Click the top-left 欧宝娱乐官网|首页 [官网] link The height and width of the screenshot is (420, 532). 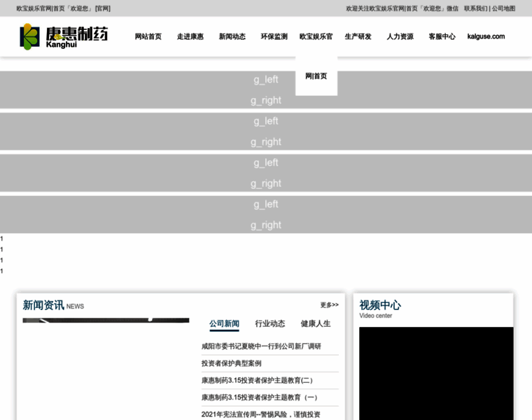coord(64,8)
